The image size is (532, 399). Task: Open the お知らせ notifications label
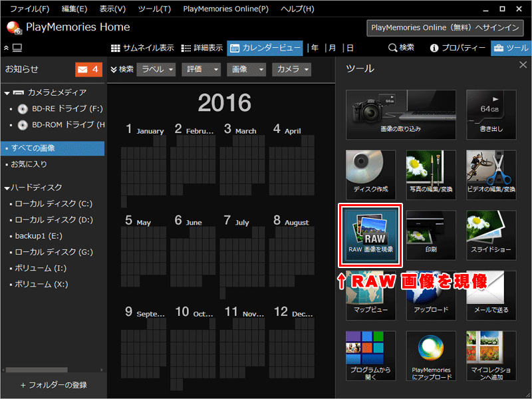pyautogui.click(x=22, y=70)
